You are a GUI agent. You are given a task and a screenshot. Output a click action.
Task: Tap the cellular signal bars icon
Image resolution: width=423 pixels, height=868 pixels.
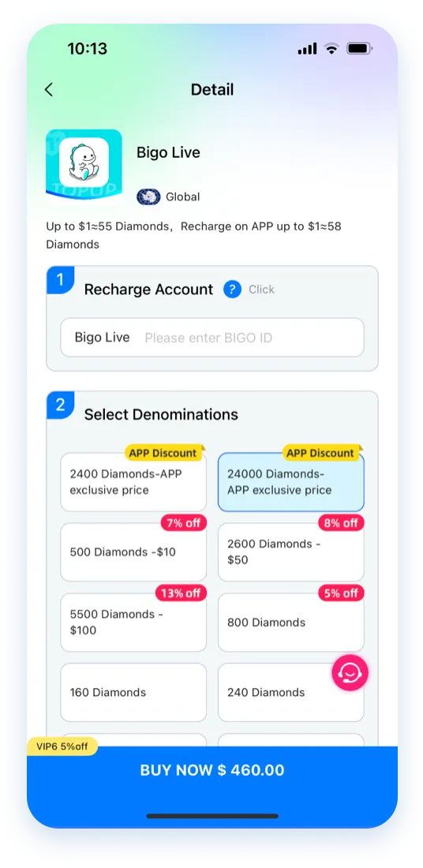click(x=307, y=49)
